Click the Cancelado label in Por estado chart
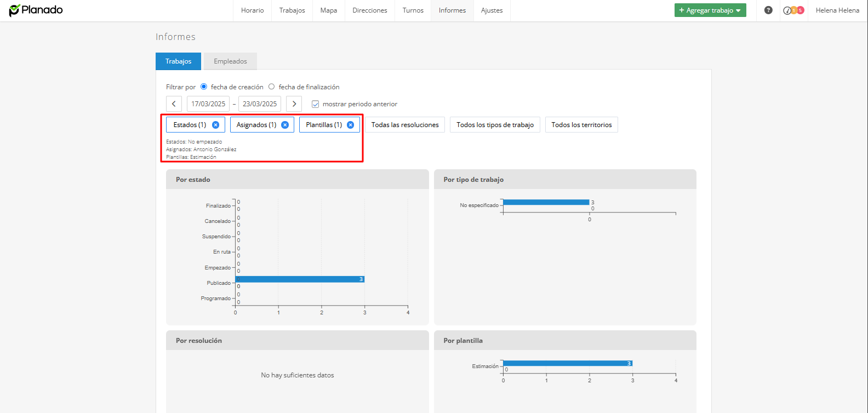 [218, 221]
